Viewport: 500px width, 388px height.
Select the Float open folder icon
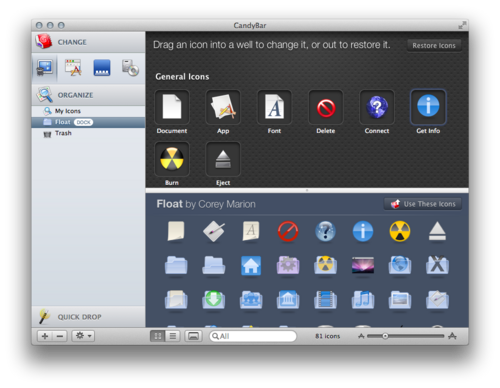tap(213, 265)
